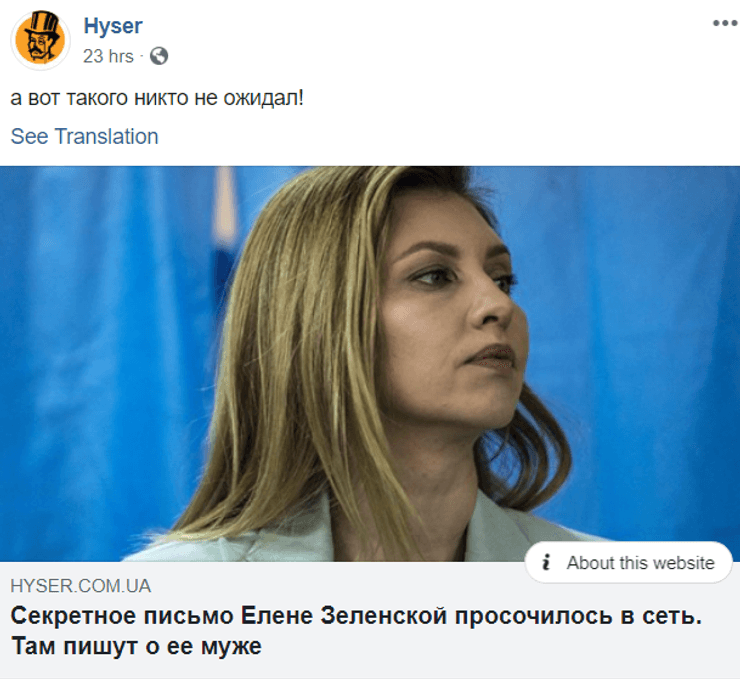Click the dot separator beside "23 hrs"
Screen dimensions: 740x679
click(142, 57)
